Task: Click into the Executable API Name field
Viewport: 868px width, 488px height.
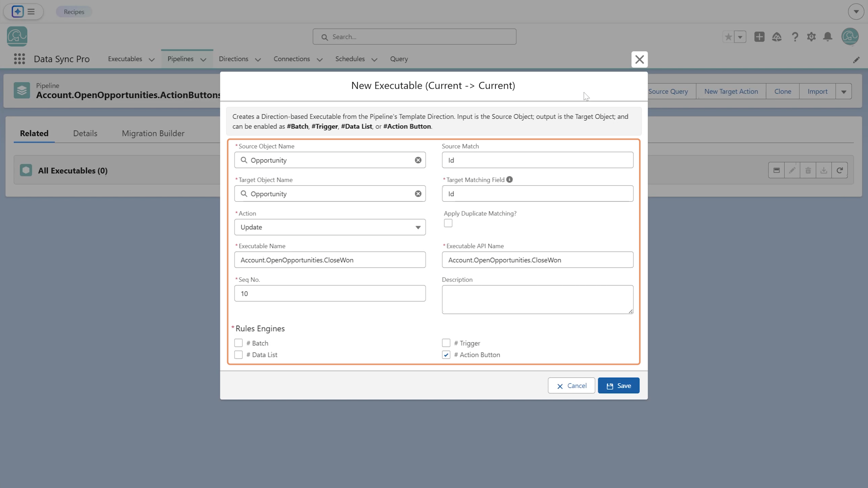Action: coord(538,260)
